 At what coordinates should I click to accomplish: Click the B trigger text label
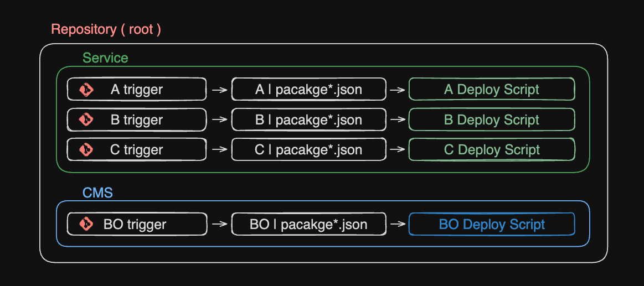(x=136, y=119)
